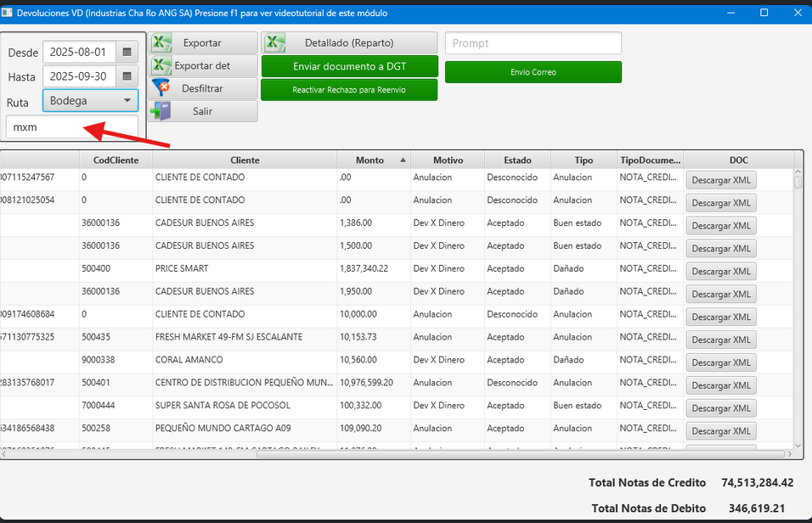Click the door icon on Salir
The width and height of the screenshot is (812, 523).
[x=161, y=111]
